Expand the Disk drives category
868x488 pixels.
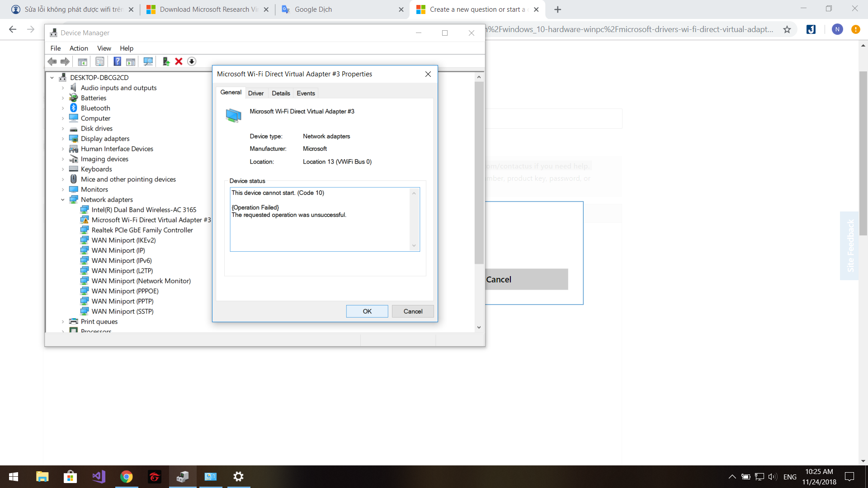pos(63,128)
